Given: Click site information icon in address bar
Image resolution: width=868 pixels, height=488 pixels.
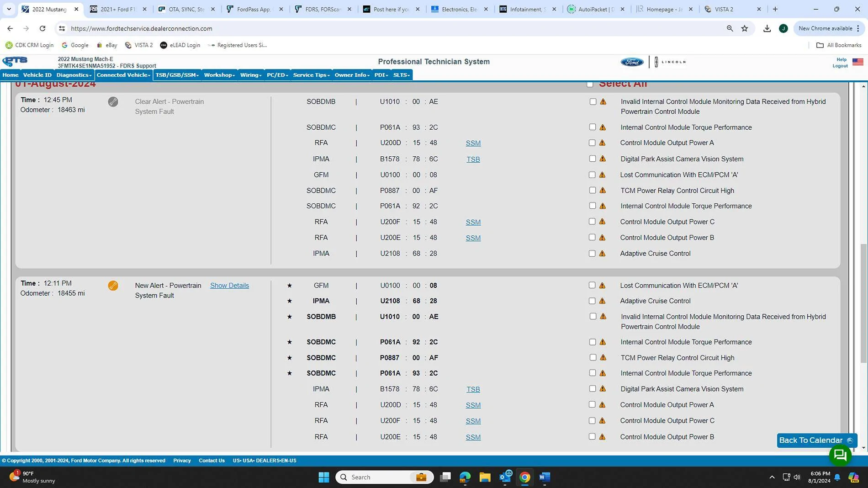Looking at the screenshot, I should click(62, 28).
